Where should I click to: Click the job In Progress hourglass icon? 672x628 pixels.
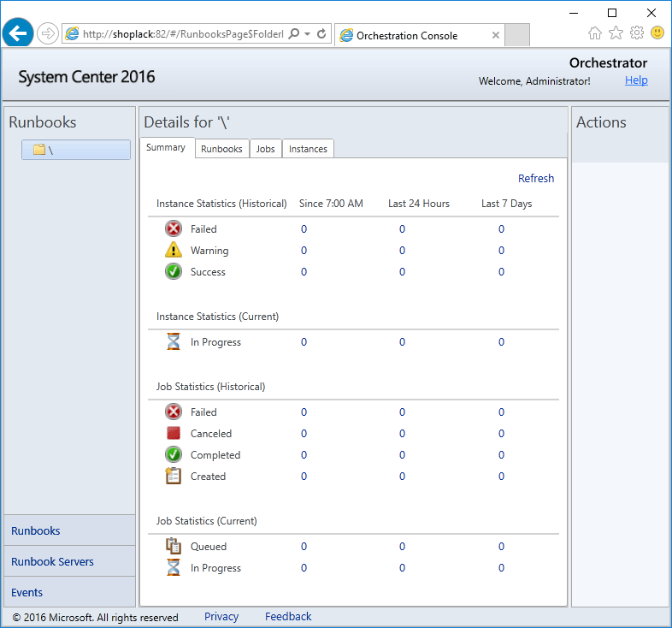coord(174,567)
